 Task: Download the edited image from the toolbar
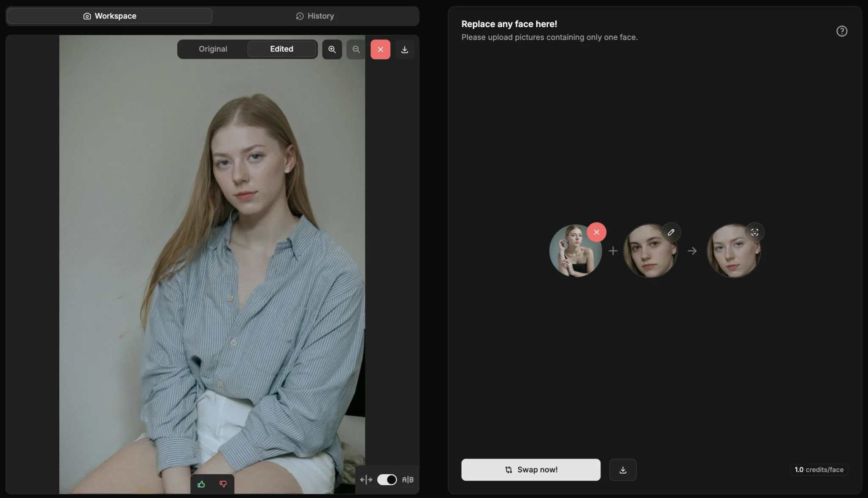click(404, 49)
